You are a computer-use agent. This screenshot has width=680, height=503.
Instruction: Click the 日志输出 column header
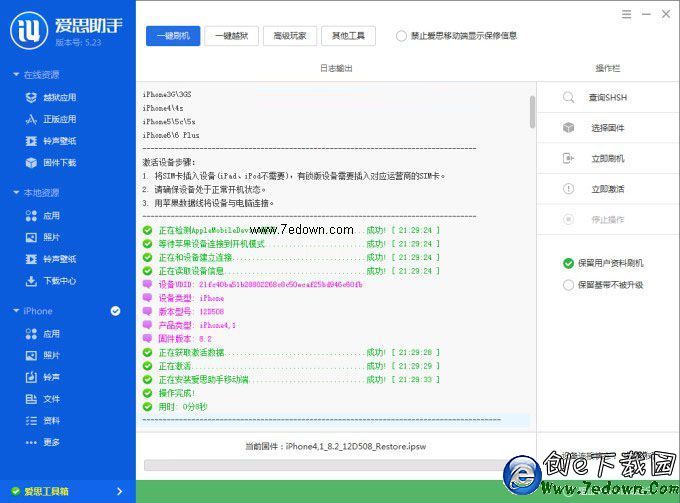[x=336, y=68]
